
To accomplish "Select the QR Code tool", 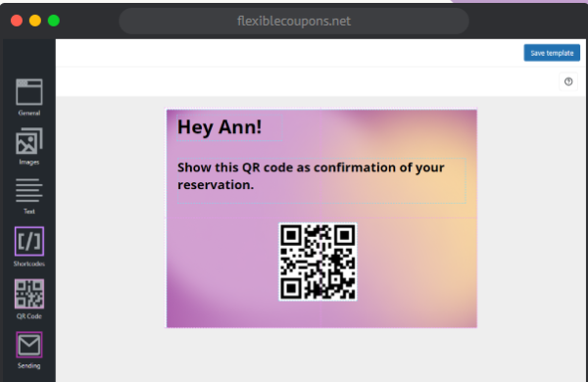I will (x=28, y=299).
